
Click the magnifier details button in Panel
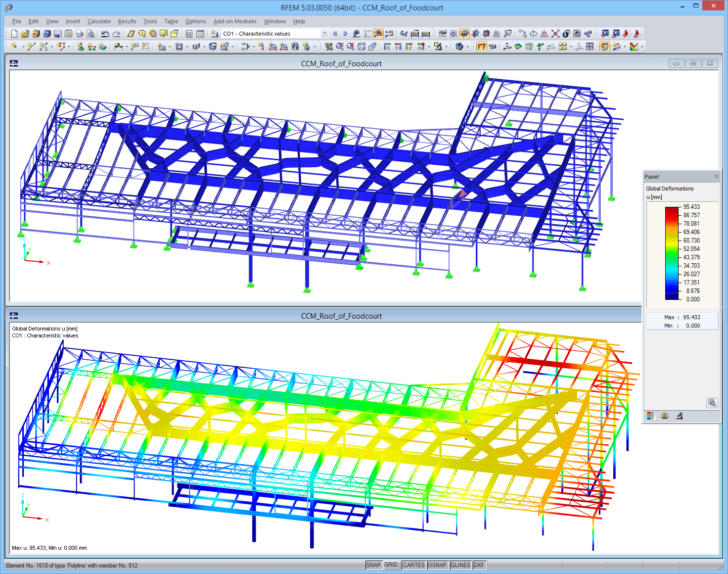tap(712, 403)
